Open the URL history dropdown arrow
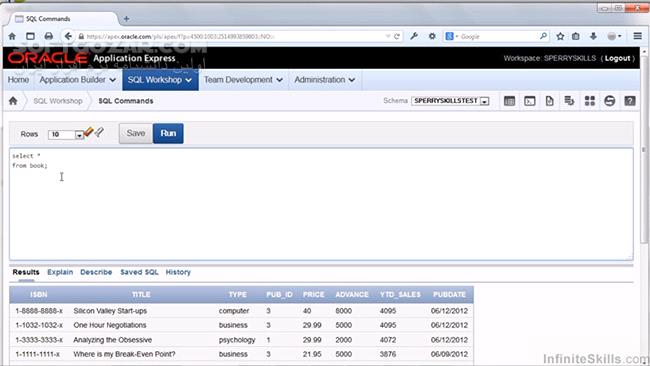This screenshot has width=650, height=366. (388, 36)
